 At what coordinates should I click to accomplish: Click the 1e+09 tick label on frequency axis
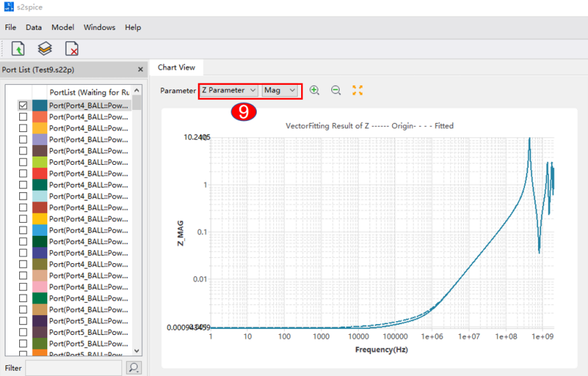542,336
